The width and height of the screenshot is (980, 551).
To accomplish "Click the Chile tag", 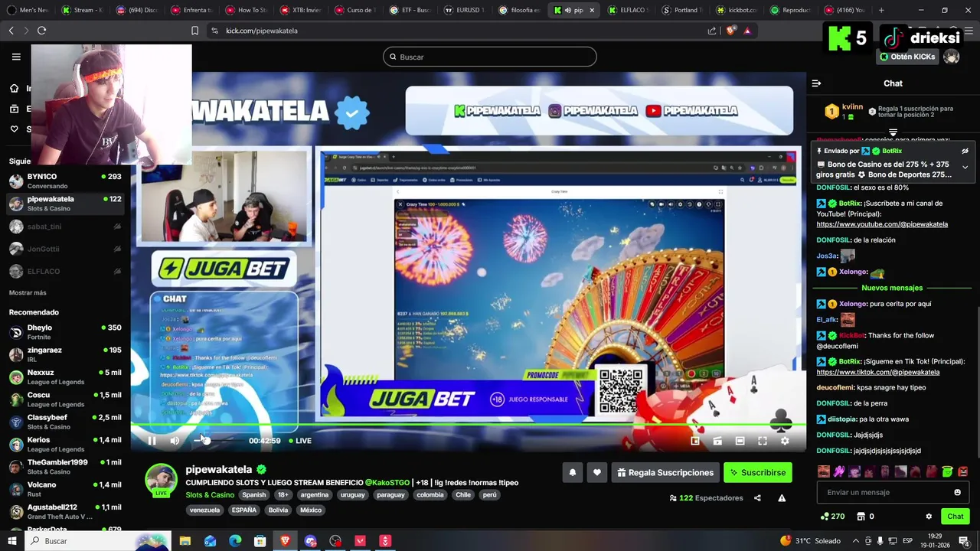I will [463, 495].
